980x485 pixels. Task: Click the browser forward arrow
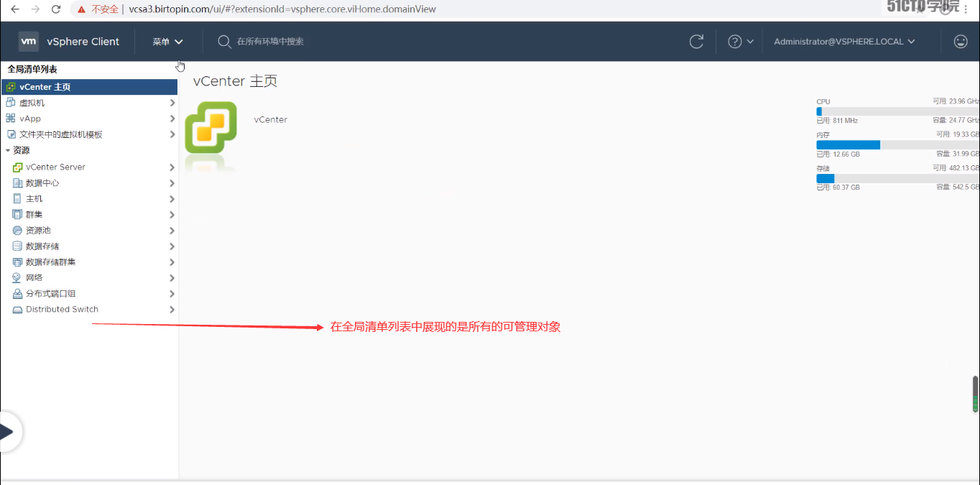coord(35,9)
